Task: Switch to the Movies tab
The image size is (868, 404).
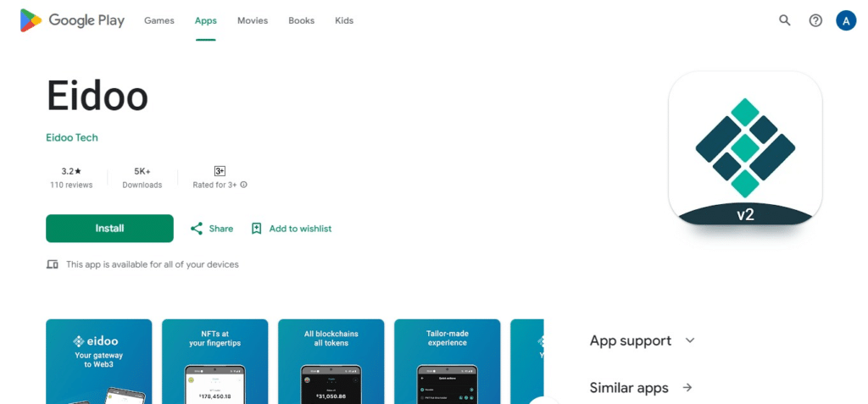Action: click(x=253, y=20)
